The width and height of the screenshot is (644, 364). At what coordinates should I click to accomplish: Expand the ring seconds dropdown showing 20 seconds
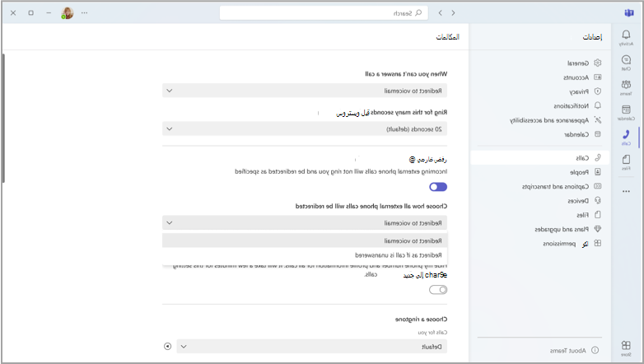click(x=305, y=129)
